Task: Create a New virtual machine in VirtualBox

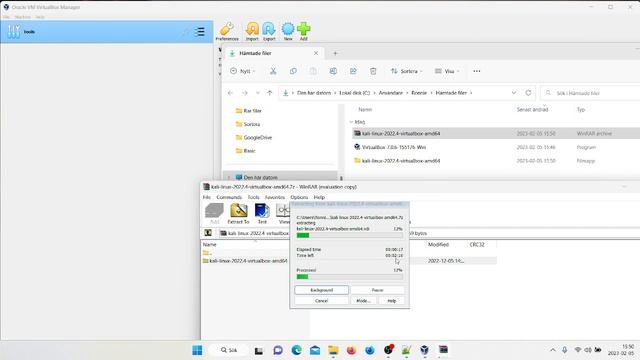Action: pos(288,31)
